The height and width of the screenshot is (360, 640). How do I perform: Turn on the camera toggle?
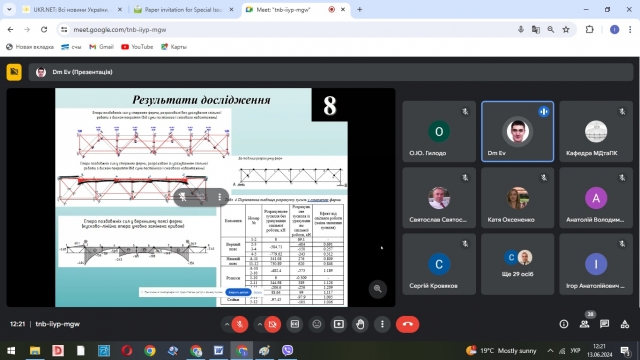(273, 324)
